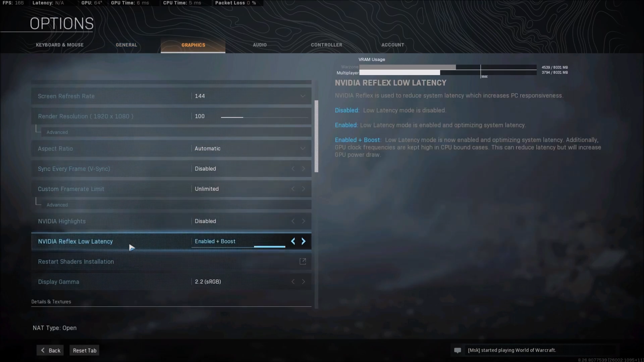Select the KEYBOARD & MOUSE tab

[x=60, y=45]
